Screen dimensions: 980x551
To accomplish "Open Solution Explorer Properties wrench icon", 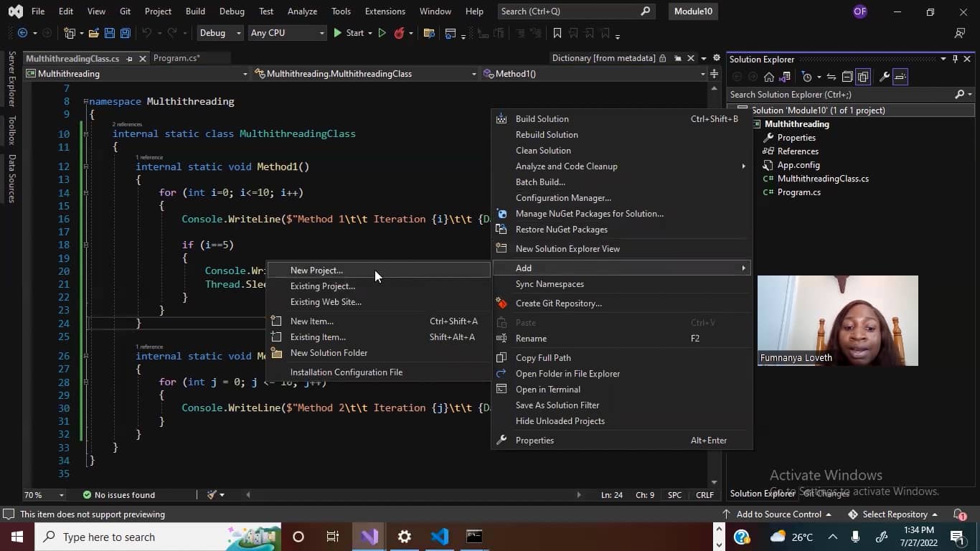I will pyautogui.click(x=885, y=77).
